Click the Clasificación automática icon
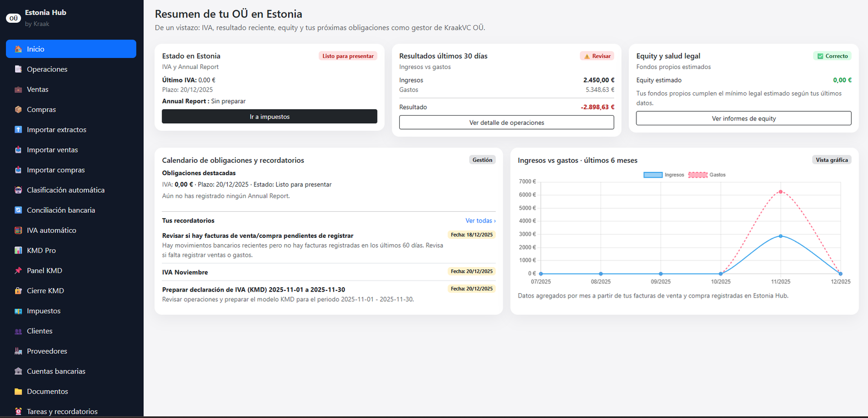The image size is (868, 418). point(18,190)
